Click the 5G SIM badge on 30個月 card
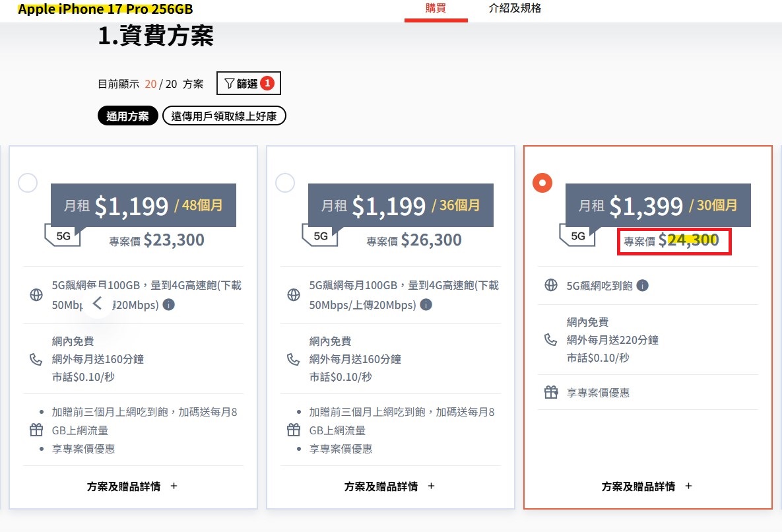This screenshot has width=782, height=532. [577, 236]
